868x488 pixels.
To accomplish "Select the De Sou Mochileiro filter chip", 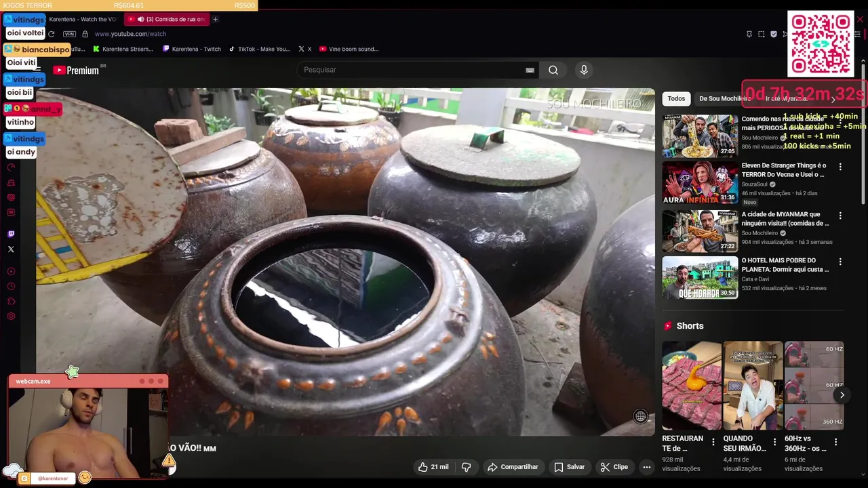I will 724,98.
